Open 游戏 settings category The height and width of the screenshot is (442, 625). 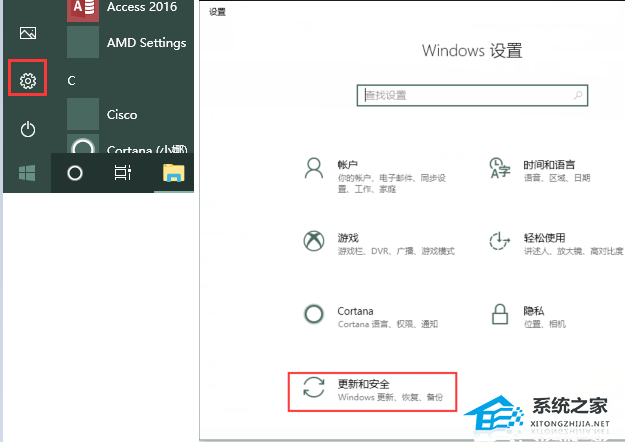coord(379,244)
